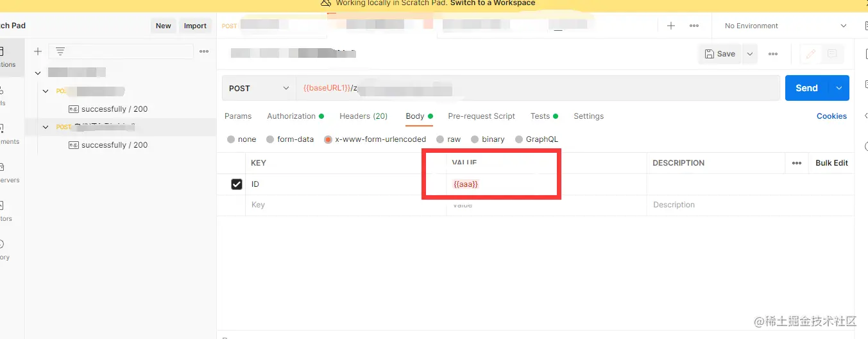Select the Body tab
Viewport: 868px width, 339px height.
(x=419, y=116)
